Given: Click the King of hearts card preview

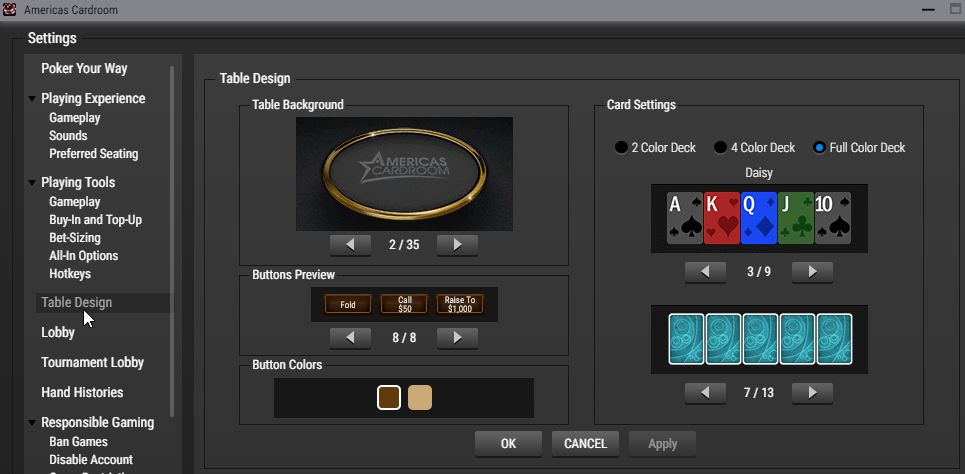Looking at the screenshot, I should [x=722, y=218].
